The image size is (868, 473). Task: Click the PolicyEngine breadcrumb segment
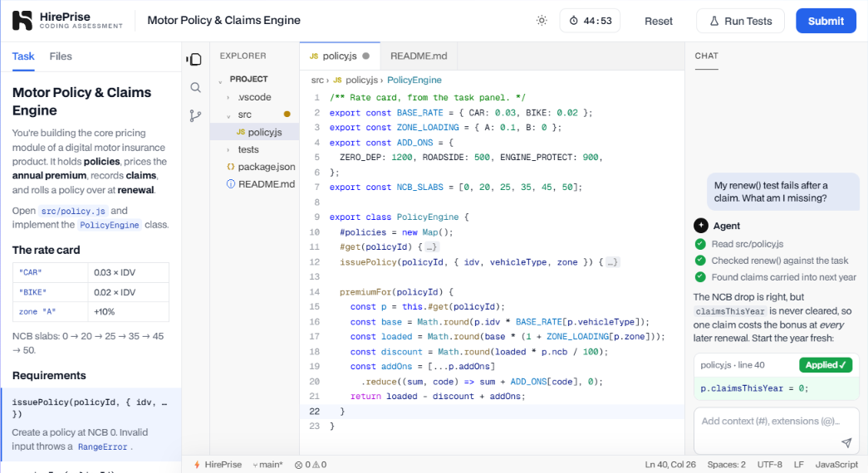[414, 80]
